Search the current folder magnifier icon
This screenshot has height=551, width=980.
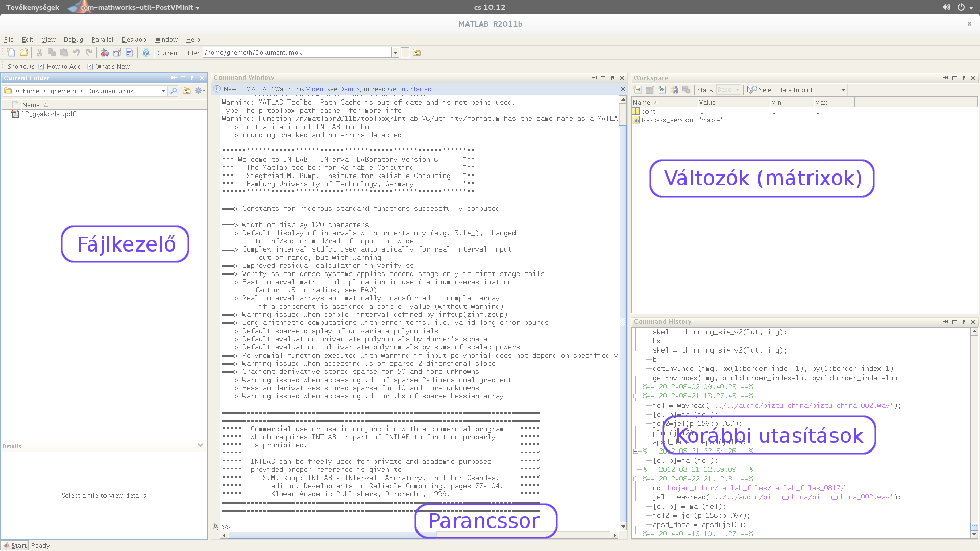point(174,91)
